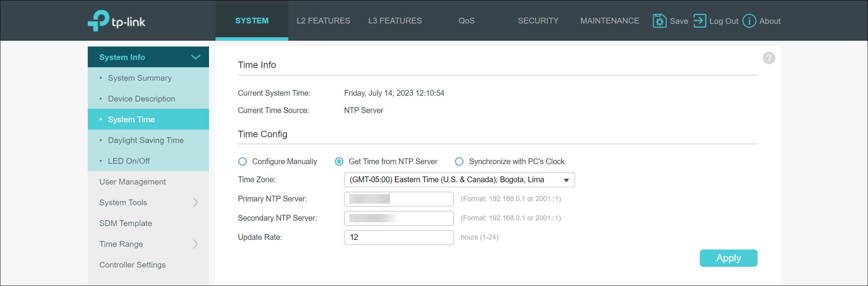Open LED On/Off settings

(x=129, y=161)
